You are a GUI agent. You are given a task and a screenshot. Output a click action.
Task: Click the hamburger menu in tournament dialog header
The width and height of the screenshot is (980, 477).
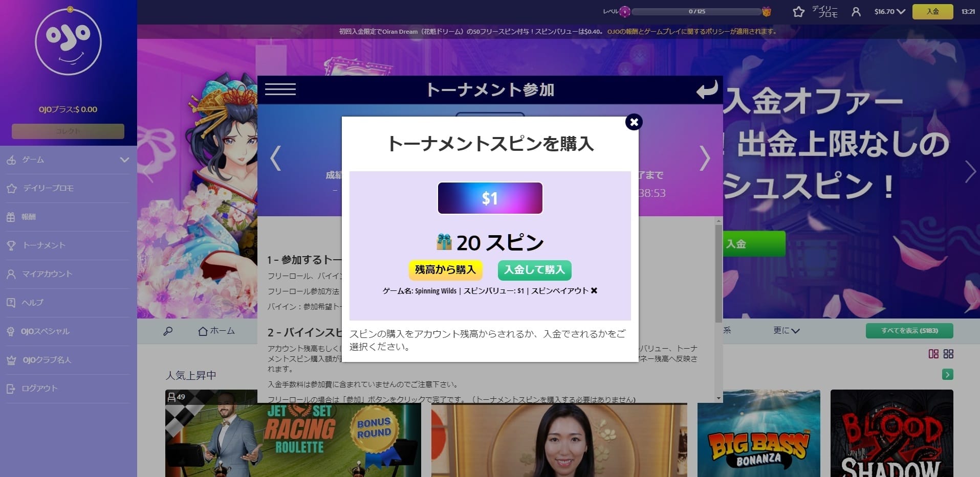click(x=280, y=89)
